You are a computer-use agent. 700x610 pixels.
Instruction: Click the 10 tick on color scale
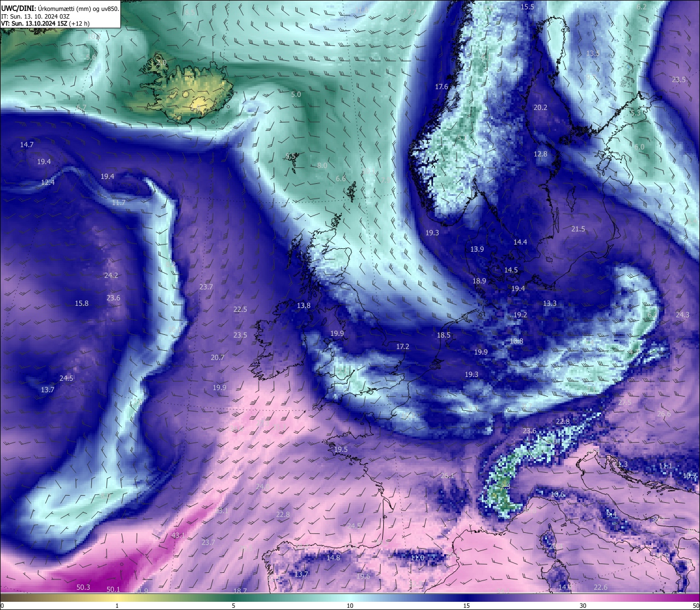pos(350,606)
